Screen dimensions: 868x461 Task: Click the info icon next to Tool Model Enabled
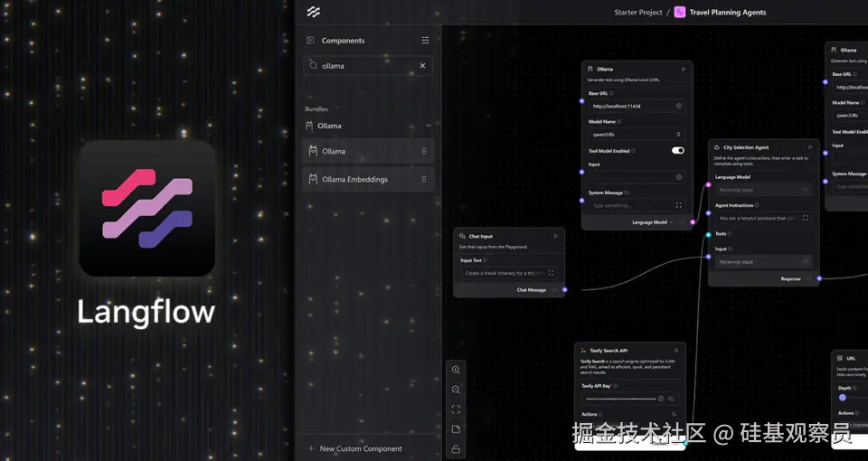633,151
